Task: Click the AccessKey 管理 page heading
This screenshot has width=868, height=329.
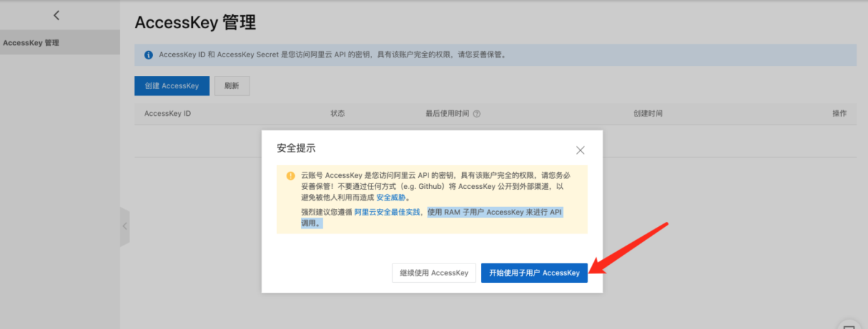Action: tap(195, 23)
